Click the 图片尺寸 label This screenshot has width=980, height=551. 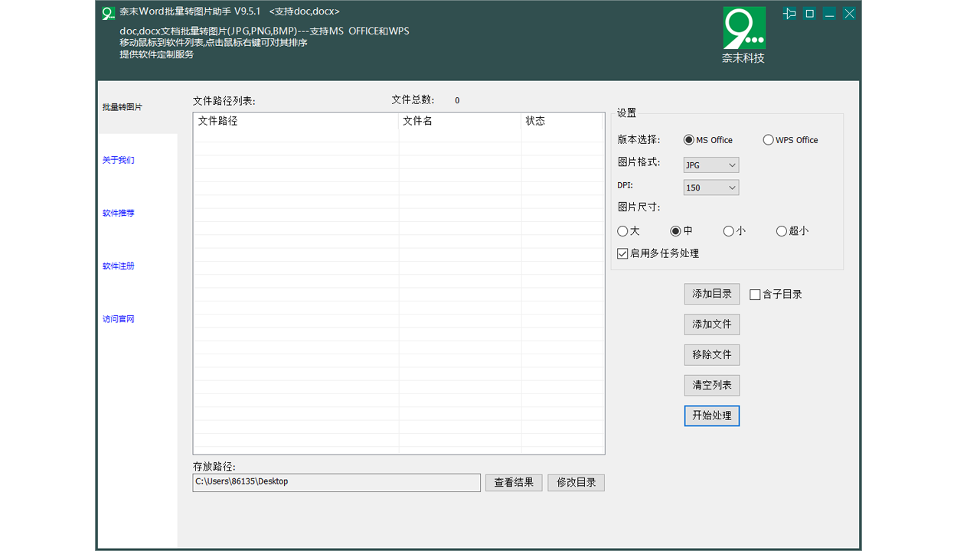tap(639, 207)
